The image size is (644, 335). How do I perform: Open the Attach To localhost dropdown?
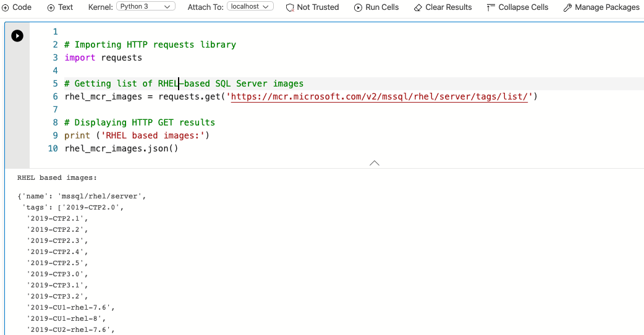pyautogui.click(x=250, y=7)
